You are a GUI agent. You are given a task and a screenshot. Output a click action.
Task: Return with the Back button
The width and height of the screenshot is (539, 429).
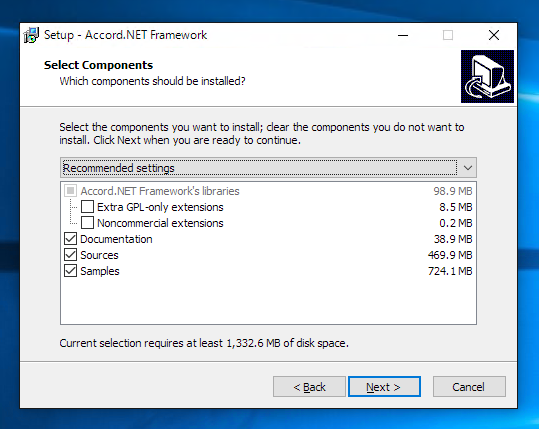[309, 387]
